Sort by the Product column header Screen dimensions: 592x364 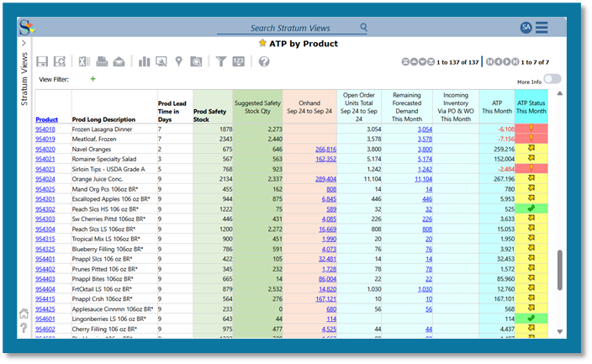(46, 119)
